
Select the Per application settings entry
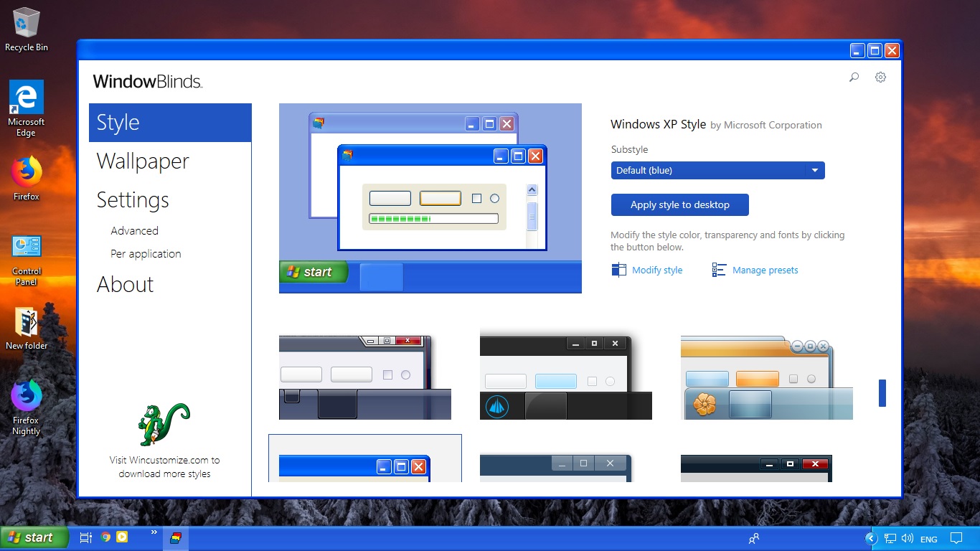pos(146,253)
